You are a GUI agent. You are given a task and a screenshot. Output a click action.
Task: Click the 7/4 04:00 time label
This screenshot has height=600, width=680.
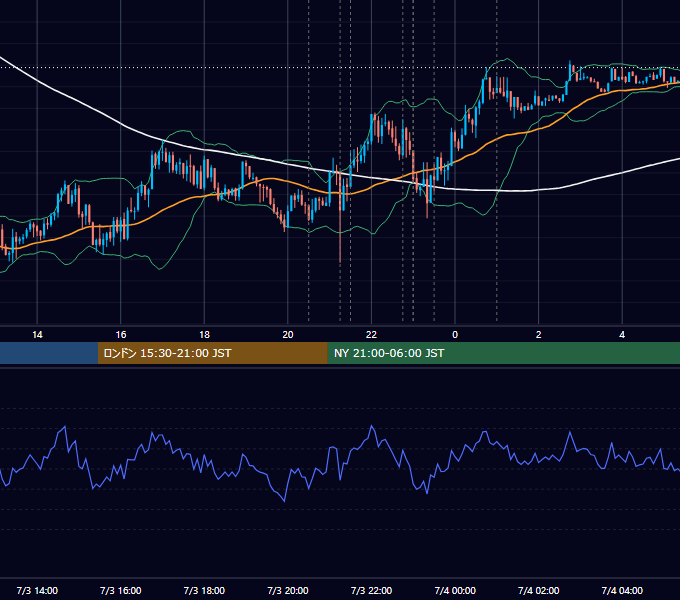tap(622, 590)
